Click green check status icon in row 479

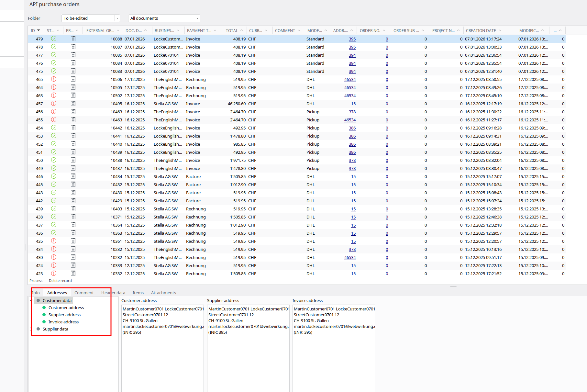point(54,39)
